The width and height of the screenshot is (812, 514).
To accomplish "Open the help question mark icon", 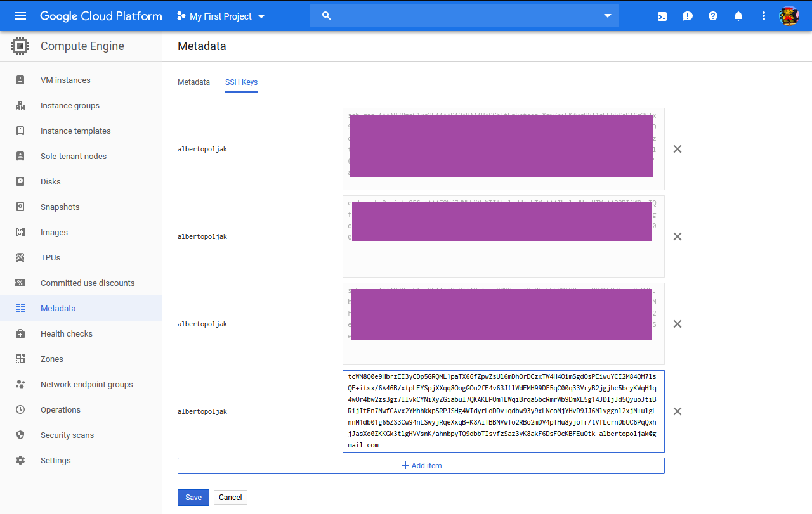I will pos(713,16).
